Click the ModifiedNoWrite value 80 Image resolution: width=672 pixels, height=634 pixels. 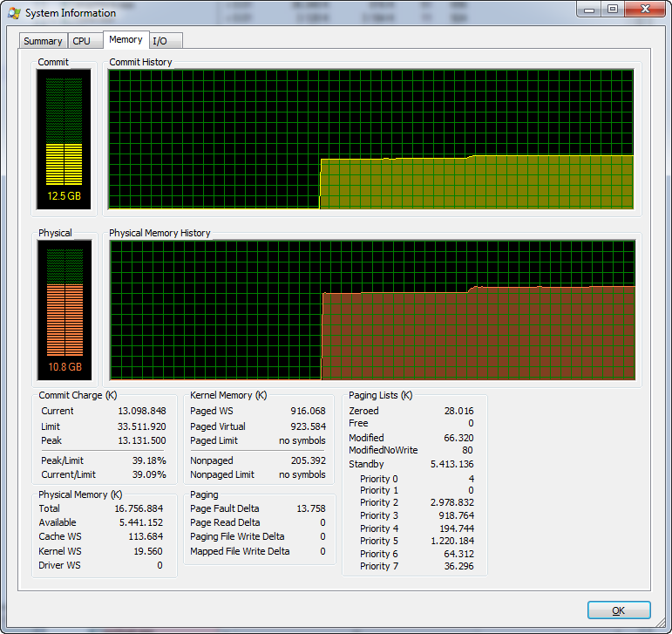coord(467,450)
